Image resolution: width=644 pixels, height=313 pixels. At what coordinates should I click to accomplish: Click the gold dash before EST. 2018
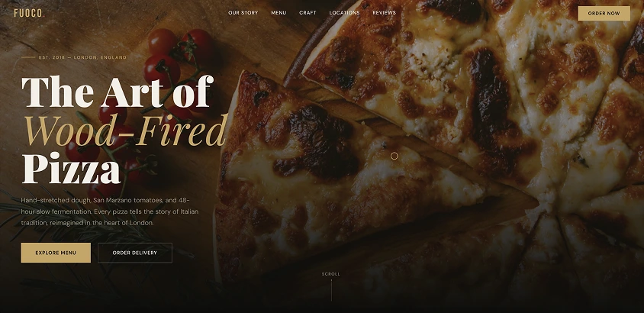[28, 57]
